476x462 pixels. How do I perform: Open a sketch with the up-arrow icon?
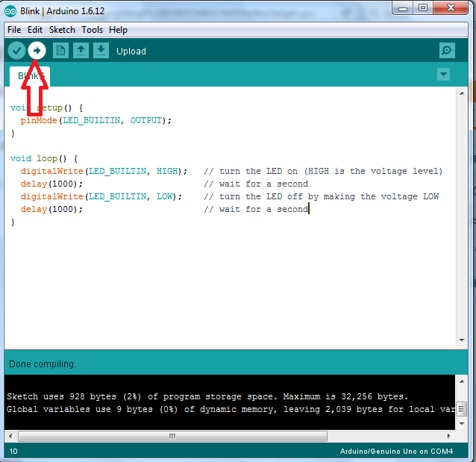point(81,51)
